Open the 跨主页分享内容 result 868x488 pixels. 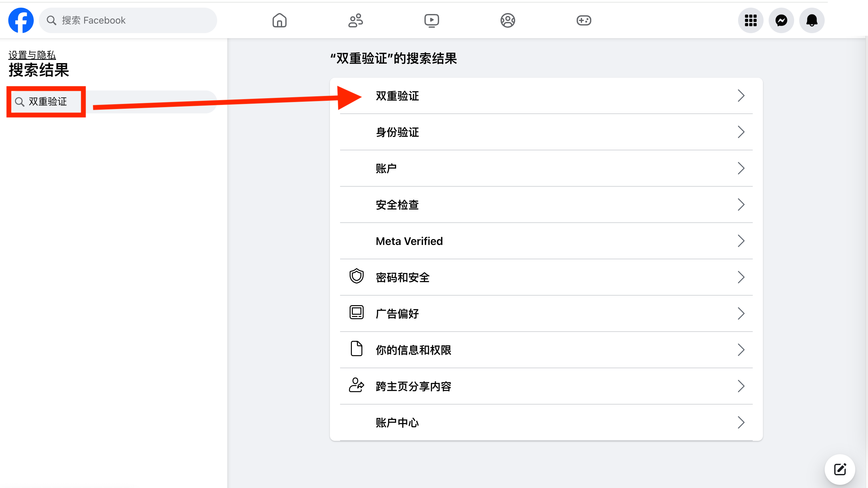(546, 386)
